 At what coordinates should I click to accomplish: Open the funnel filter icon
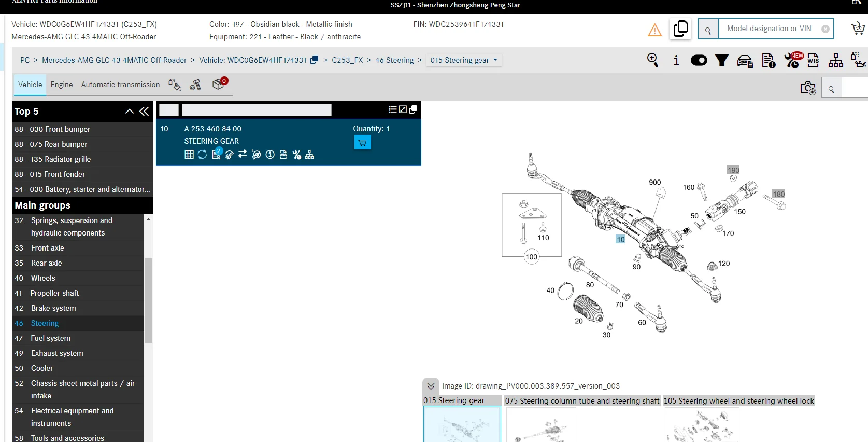(x=721, y=61)
